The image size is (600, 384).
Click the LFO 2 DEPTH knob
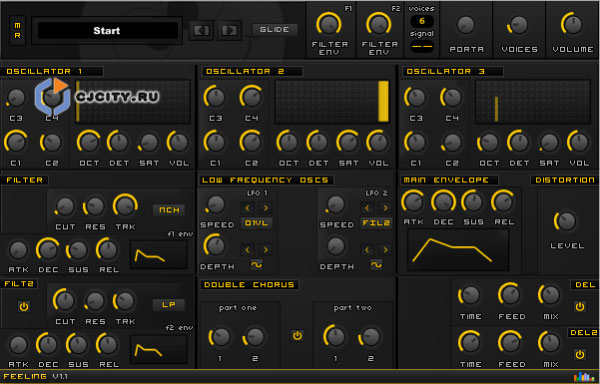pos(336,246)
